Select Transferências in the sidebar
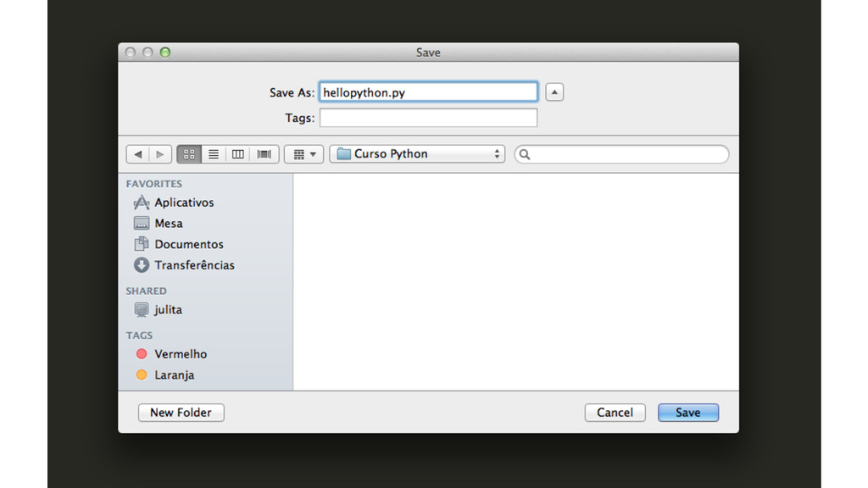Viewport: 868px width, 488px height. (184, 265)
